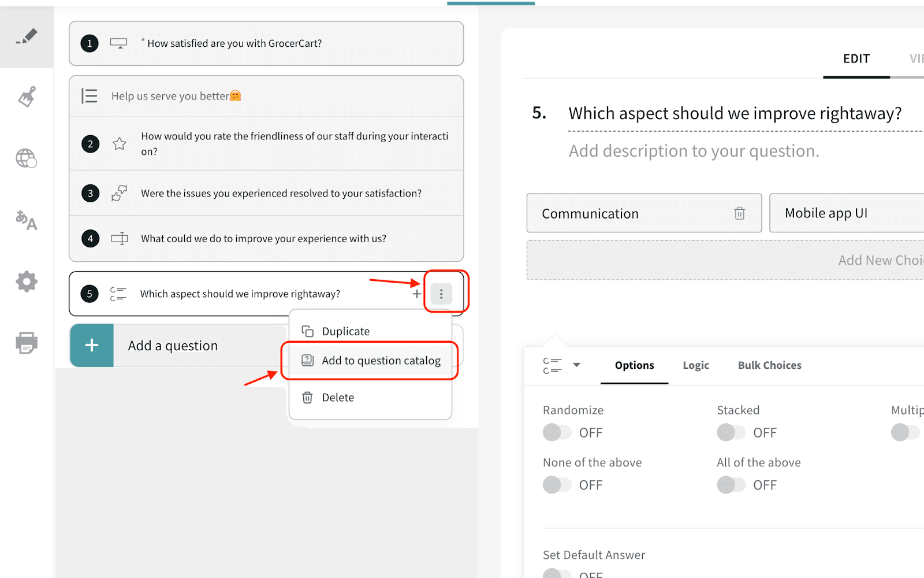924x578 pixels.
Task: Expand the question type dropdown arrow
Action: pos(576,365)
